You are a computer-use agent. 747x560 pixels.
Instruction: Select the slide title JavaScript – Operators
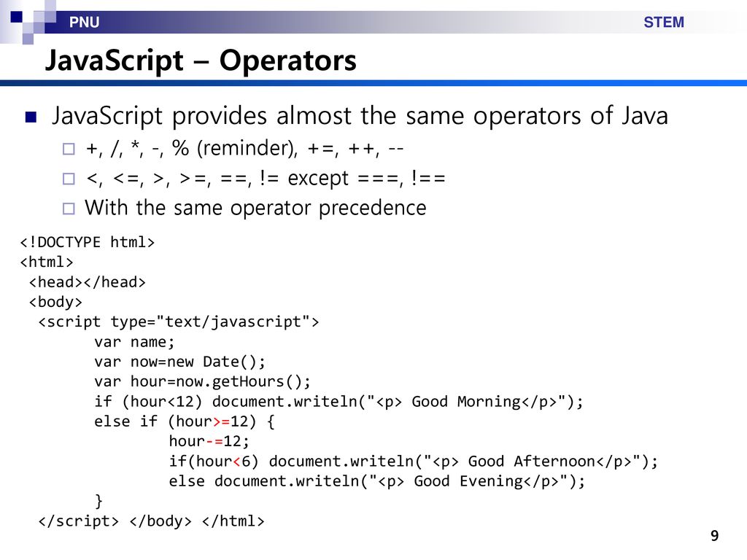pyautogui.click(x=201, y=61)
